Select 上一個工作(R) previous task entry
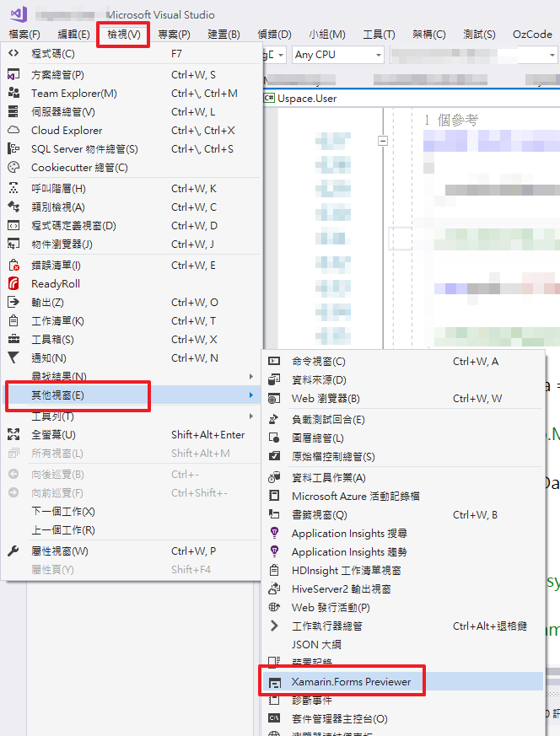Viewport: 560px width, 736px height. (132, 530)
